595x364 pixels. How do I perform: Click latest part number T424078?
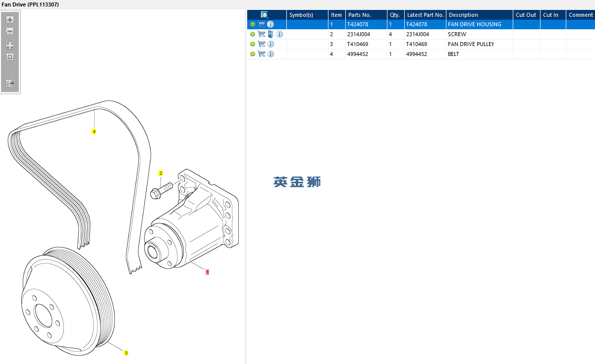[x=425, y=24]
